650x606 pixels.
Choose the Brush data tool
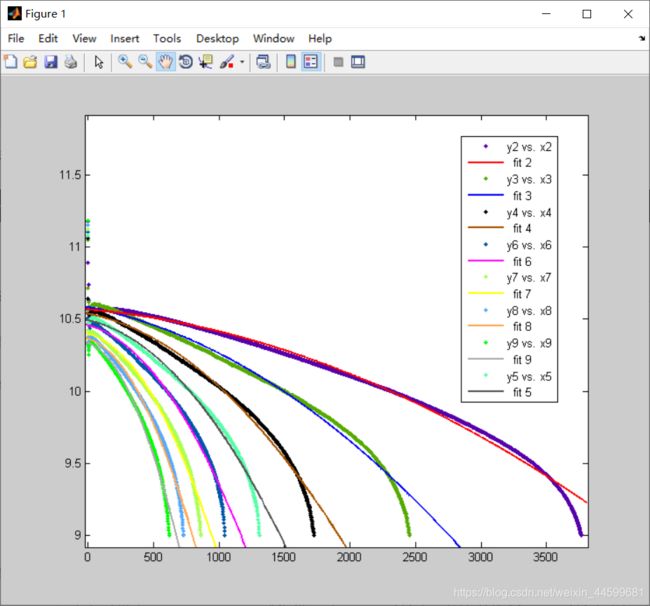point(226,62)
